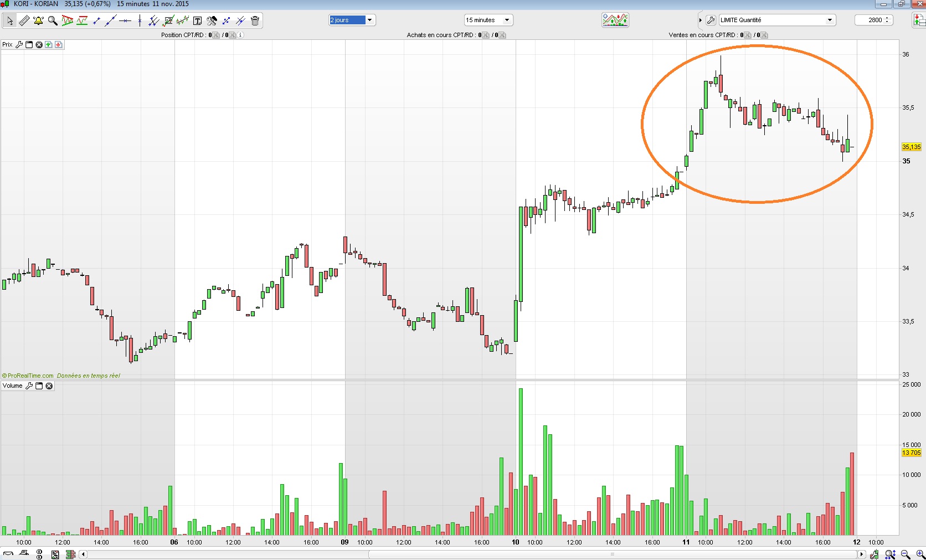Click the '10' date marker on the time axis

pyautogui.click(x=515, y=542)
